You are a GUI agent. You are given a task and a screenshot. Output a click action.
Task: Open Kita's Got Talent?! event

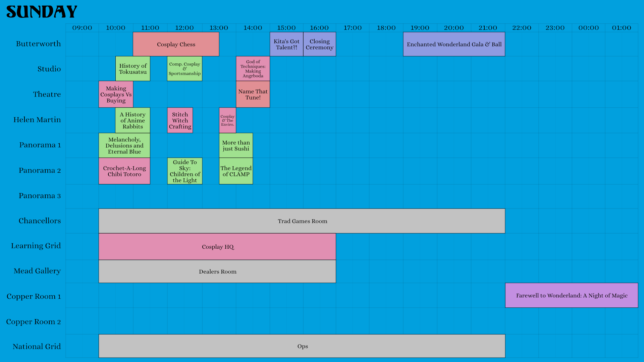(286, 44)
